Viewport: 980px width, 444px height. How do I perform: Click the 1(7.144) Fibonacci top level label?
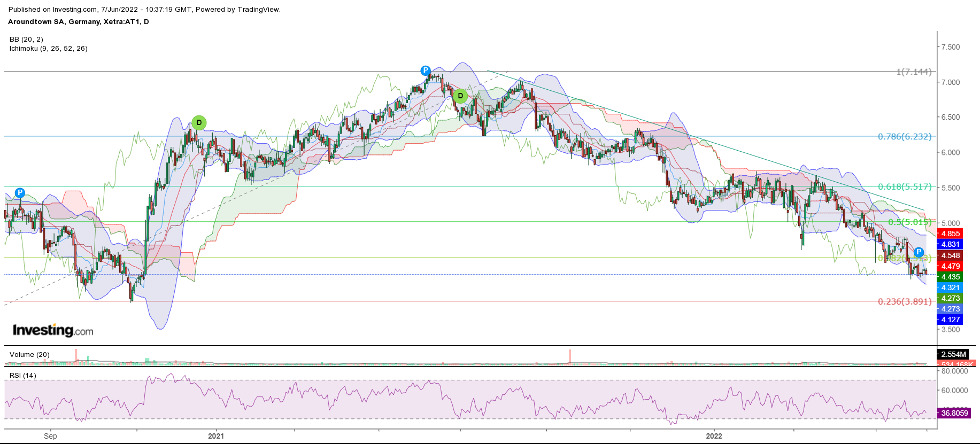coord(914,72)
